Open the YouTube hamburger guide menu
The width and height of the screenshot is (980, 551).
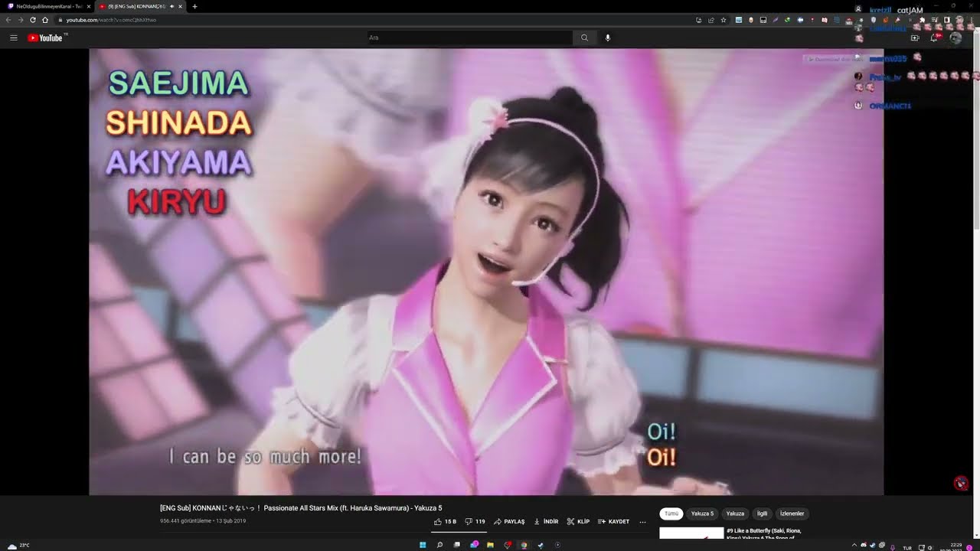13,37
